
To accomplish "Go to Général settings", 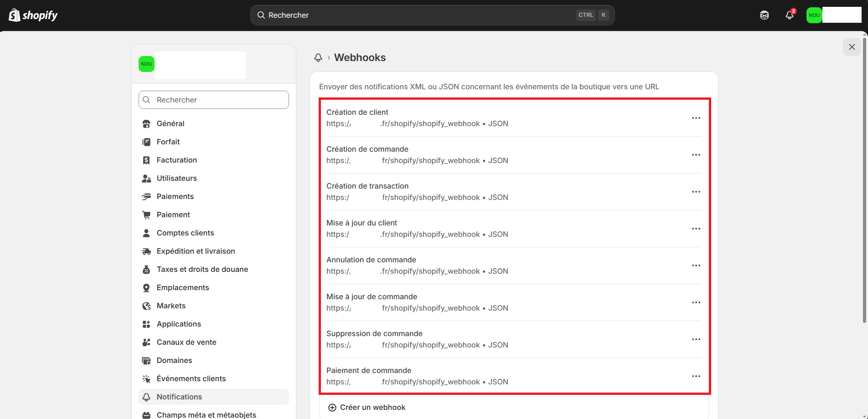I will click(170, 123).
